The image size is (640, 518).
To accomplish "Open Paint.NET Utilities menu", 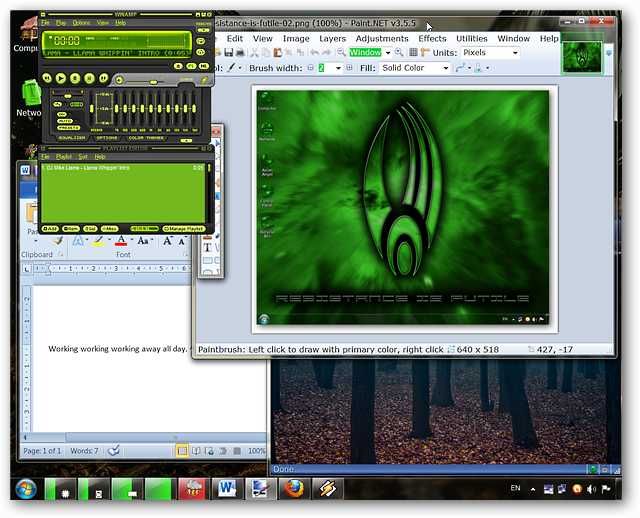I will [472, 38].
